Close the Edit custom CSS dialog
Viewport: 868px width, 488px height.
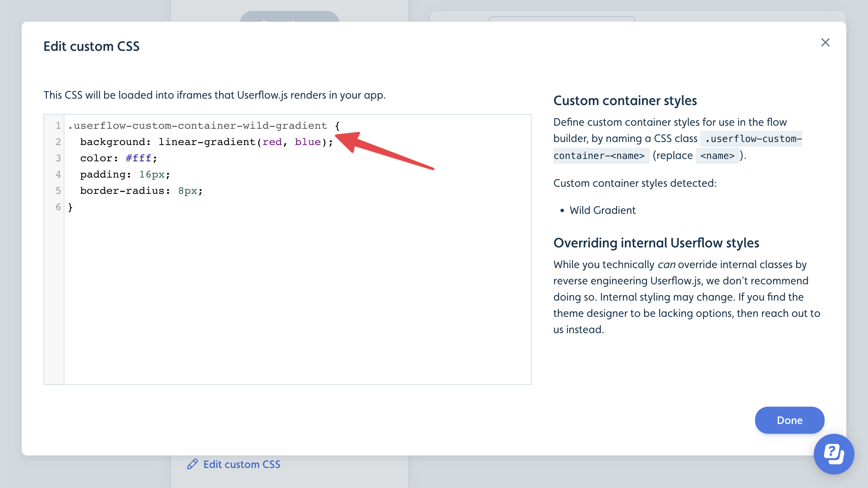[x=825, y=42]
